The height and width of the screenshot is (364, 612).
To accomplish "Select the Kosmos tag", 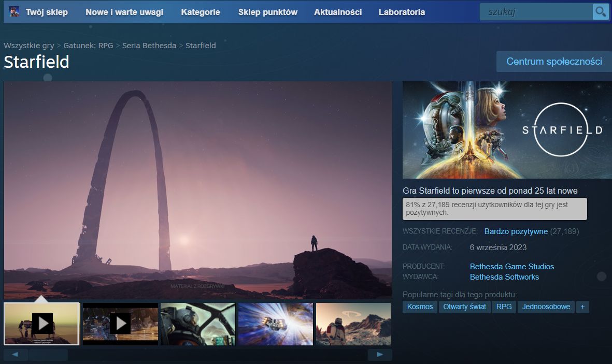I will coord(420,307).
